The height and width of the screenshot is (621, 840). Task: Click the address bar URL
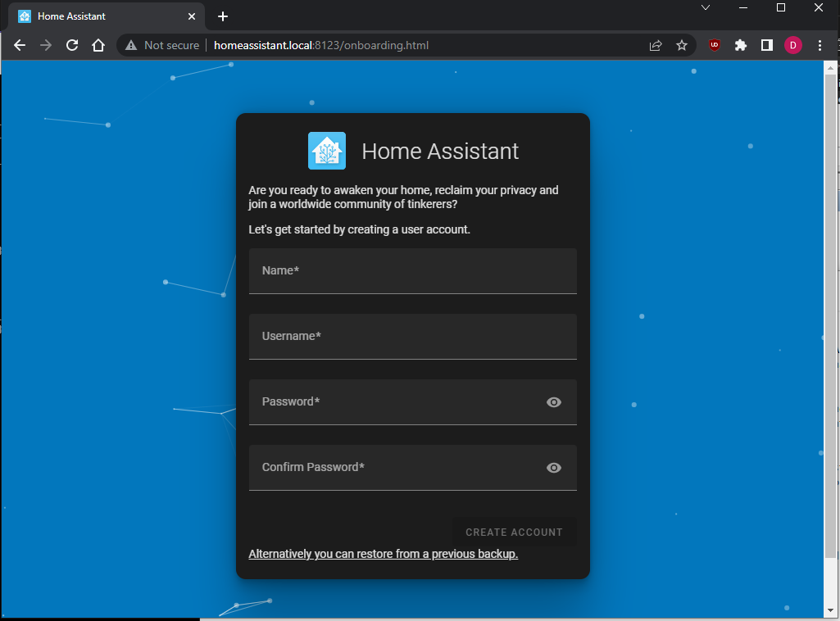(x=321, y=46)
